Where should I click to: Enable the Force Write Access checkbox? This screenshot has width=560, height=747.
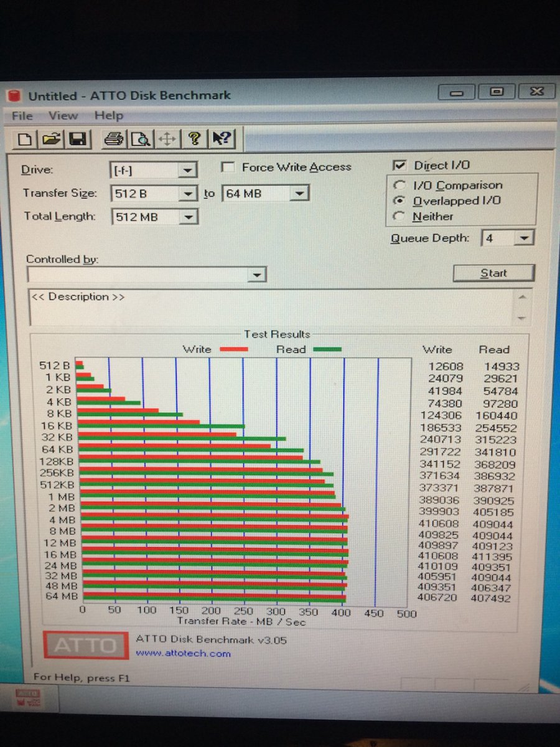pos(229,167)
